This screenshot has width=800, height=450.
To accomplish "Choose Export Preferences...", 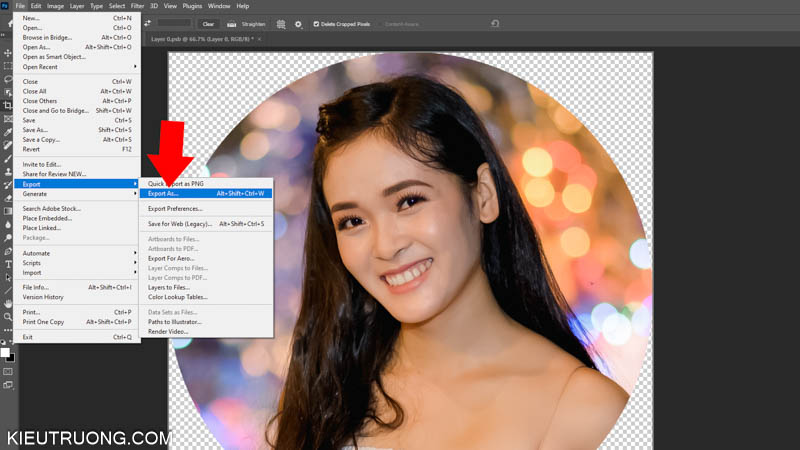I will coord(206,208).
